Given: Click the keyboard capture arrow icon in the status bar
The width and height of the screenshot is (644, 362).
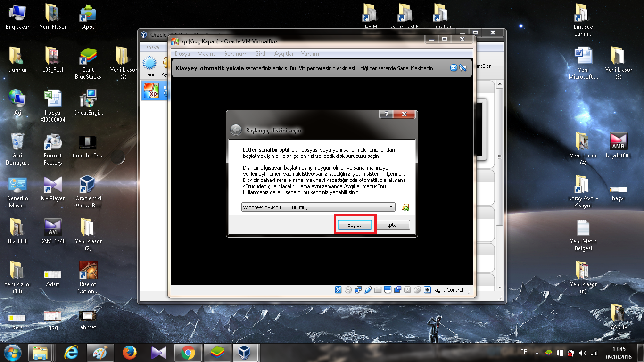Looking at the screenshot, I should [427, 290].
